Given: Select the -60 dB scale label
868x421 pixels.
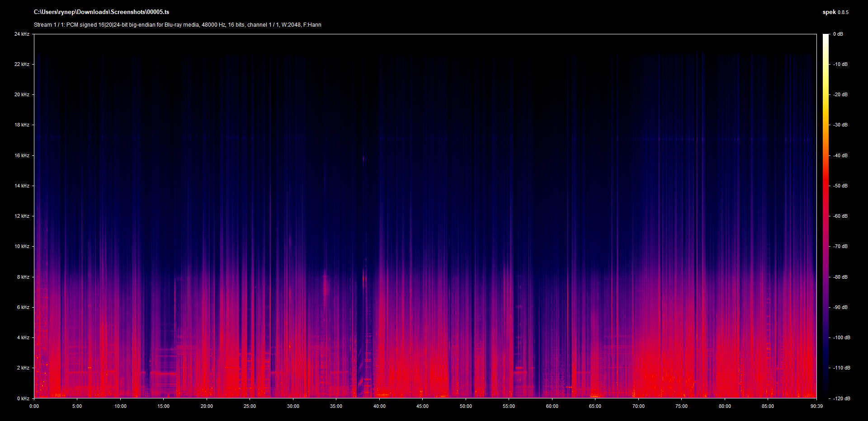Looking at the screenshot, I should pyautogui.click(x=840, y=216).
